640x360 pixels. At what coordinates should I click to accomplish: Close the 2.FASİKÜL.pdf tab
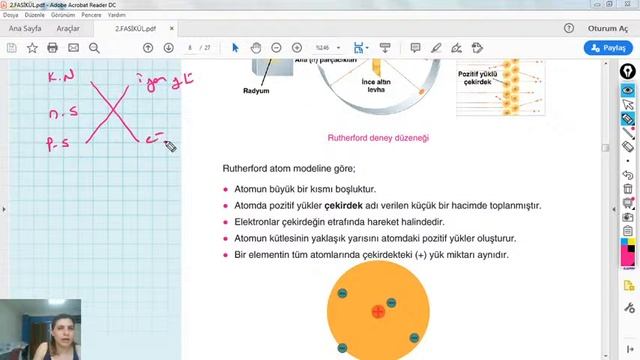(172, 29)
